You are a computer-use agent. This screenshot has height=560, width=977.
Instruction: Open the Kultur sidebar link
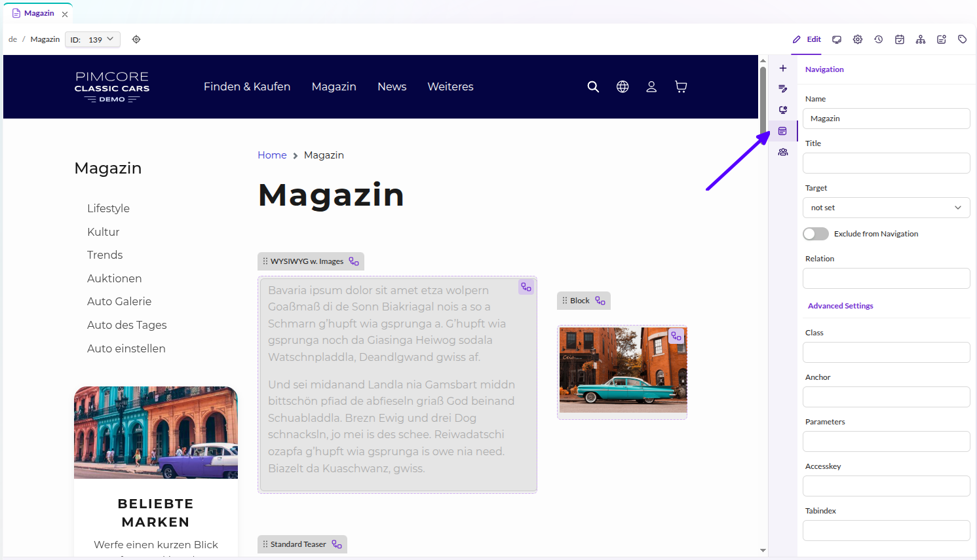(x=103, y=232)
